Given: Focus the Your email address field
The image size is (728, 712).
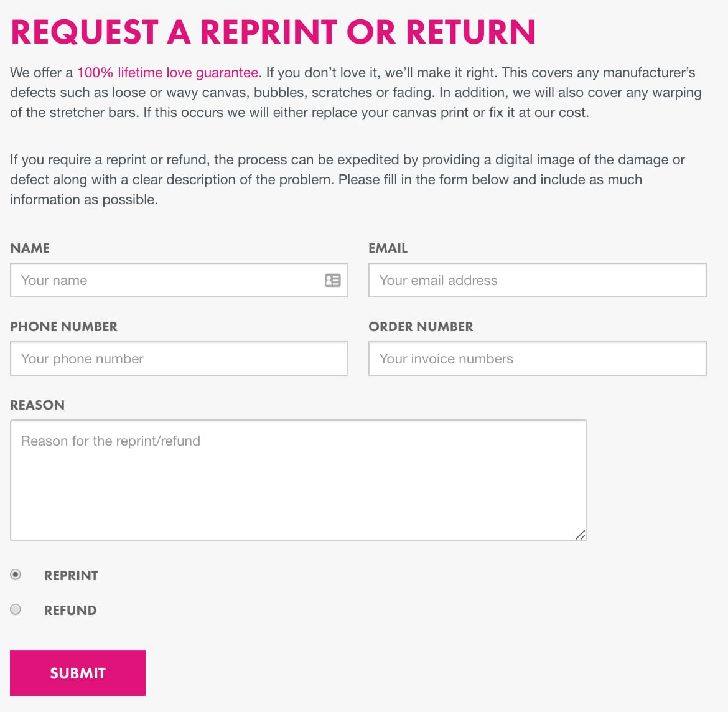Looking at the screenshot, I should coord(538,280).
